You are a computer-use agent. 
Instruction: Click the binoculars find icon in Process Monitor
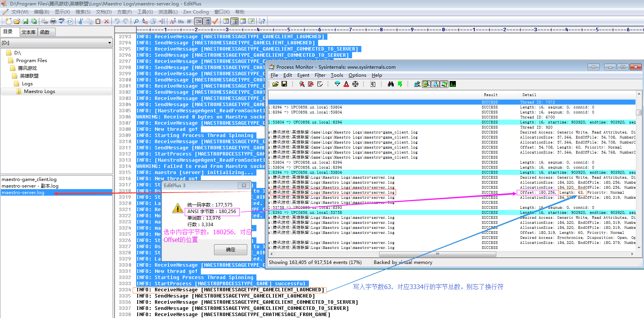point(391,84)
